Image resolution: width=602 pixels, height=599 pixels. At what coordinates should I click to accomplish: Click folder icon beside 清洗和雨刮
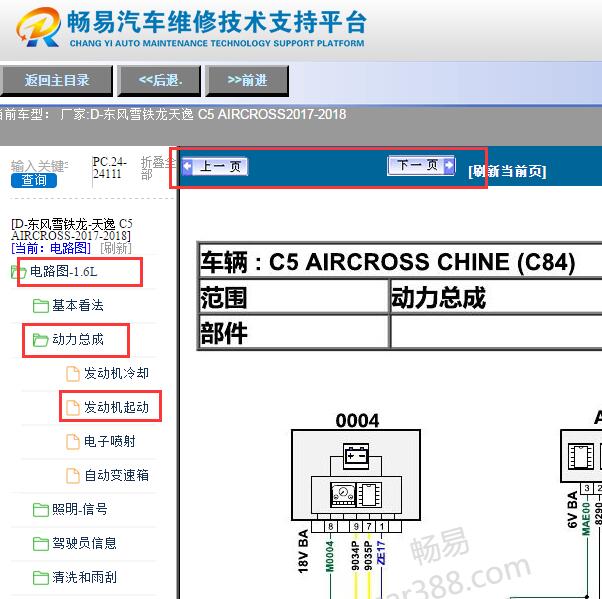(x=41, y=577)
